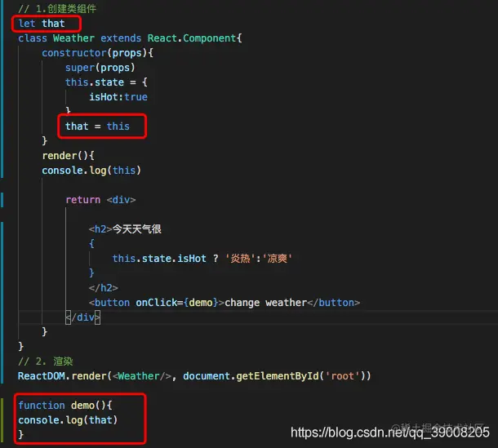Click the closing '</h2>' tag
Image resolution: width=498 pixels, height=448 pixels.
click(x=104, y=288)
